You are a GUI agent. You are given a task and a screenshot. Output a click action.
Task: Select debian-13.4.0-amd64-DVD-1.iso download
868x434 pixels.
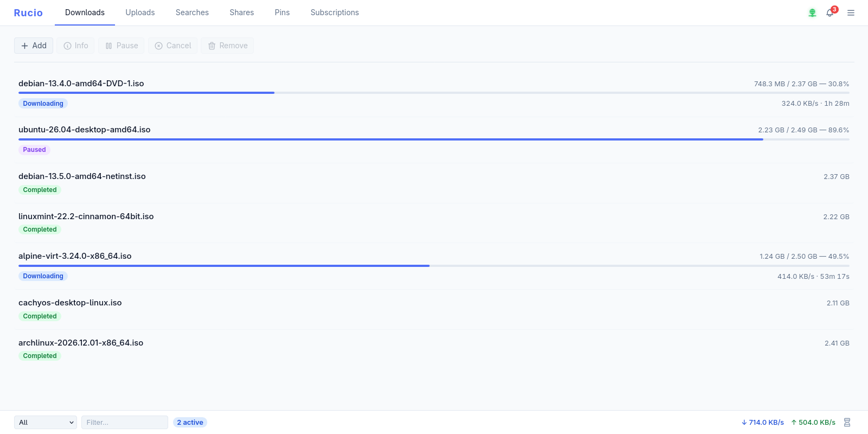434,93
